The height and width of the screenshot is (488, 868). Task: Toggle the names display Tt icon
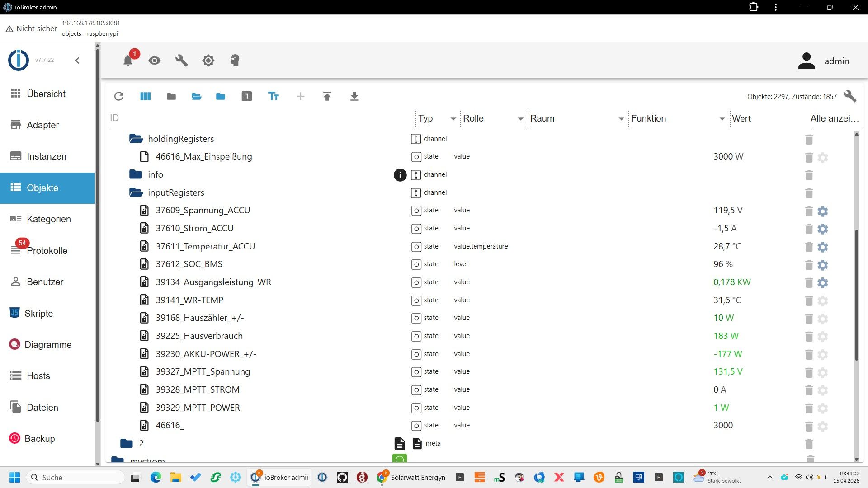[x=274, y=96]
